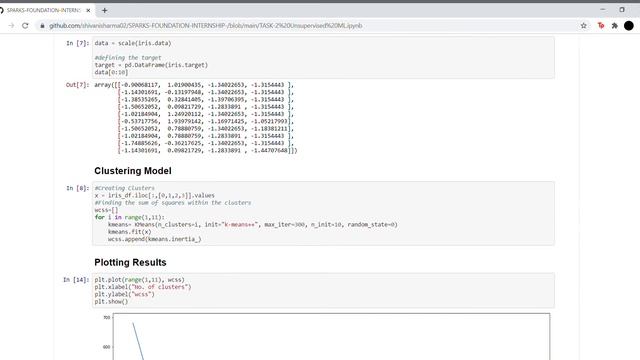Click the sum of squares comment line
Screen dimensions: 640x360
point(173,203)
